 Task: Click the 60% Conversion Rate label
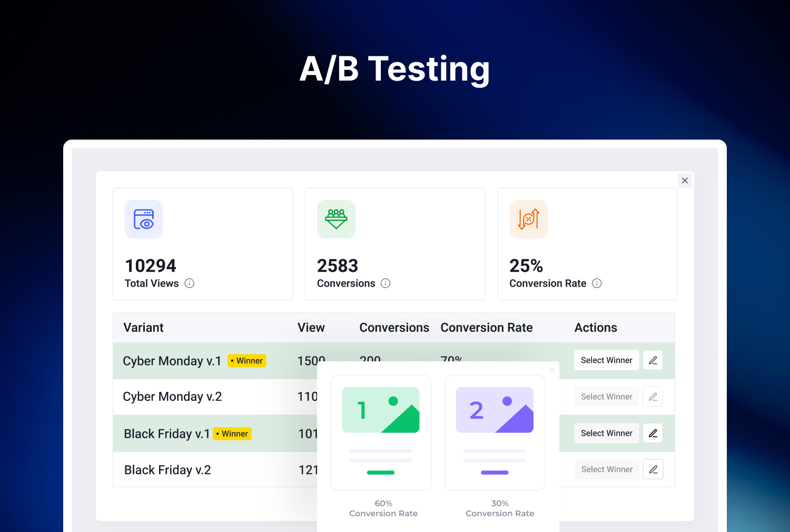click(383, 508)
